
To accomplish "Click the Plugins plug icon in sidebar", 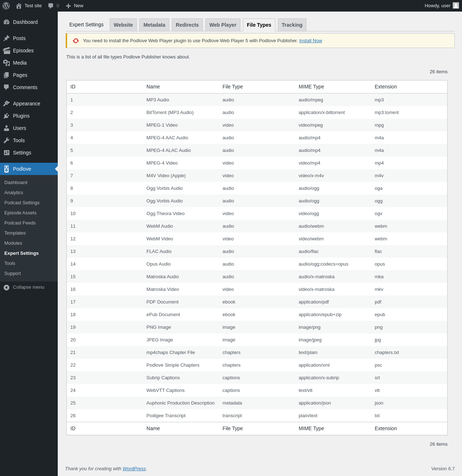I will [x=6, y=116].
